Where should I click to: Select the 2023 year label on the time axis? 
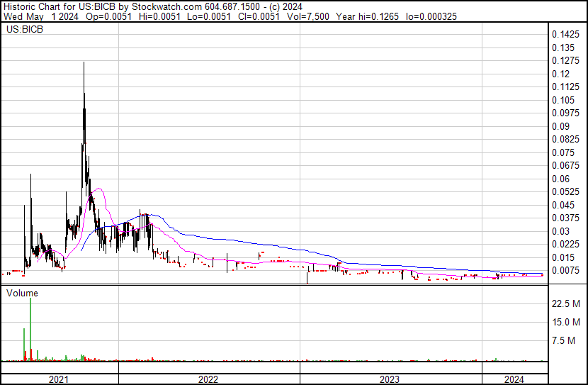[390, 379]
